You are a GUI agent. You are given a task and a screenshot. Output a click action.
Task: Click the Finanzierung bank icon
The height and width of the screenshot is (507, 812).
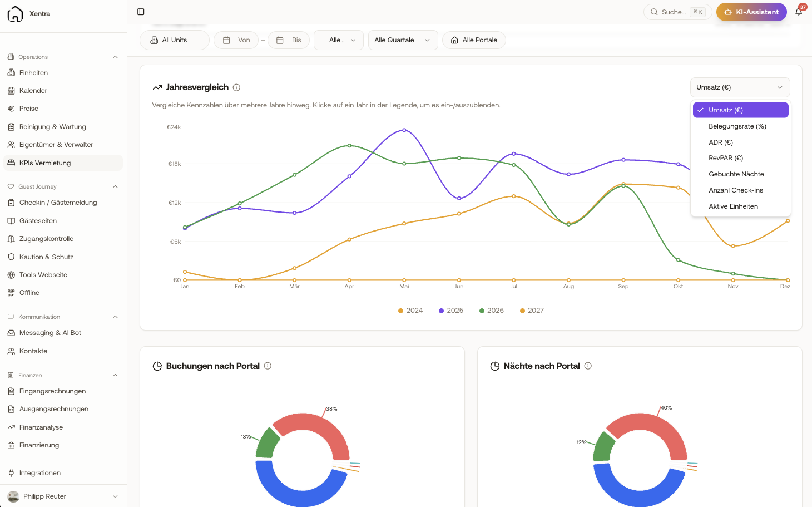pyautogui.click(x=11, y=445)
